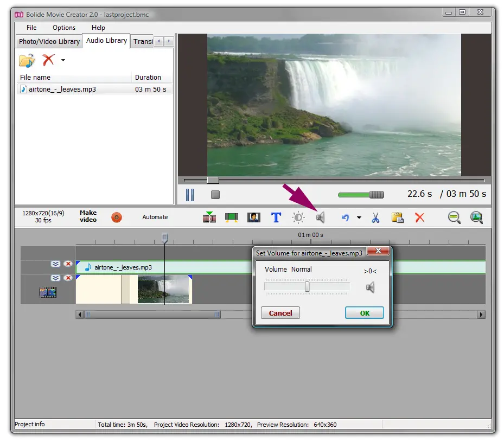Image resolution: width=504 pixels, height=442 pixels.
Task: Click the scissors cut icon
Action: (375, 217)
